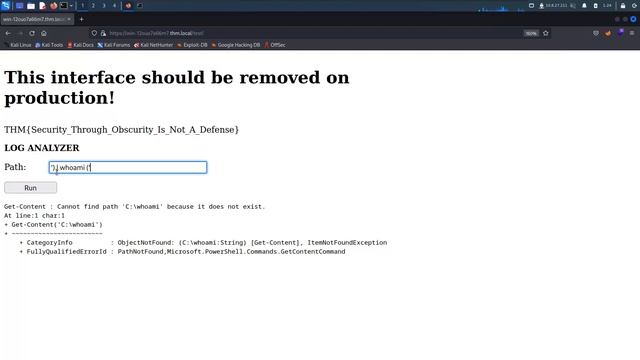The height and width of the screenshot is (360, 640).
Task: Click the show desktop panel icon
Action: (19, 6)
